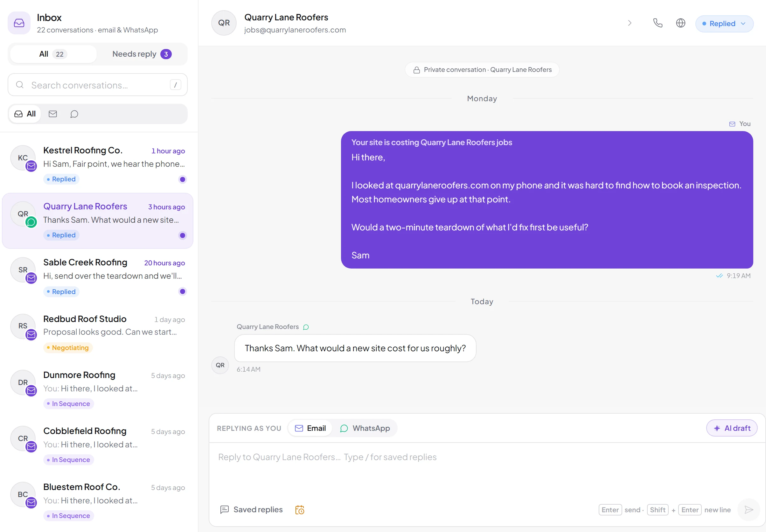Screen dimensions: 766x532
Task: Select the All channels filter
Action: click(x=25, y=114)
